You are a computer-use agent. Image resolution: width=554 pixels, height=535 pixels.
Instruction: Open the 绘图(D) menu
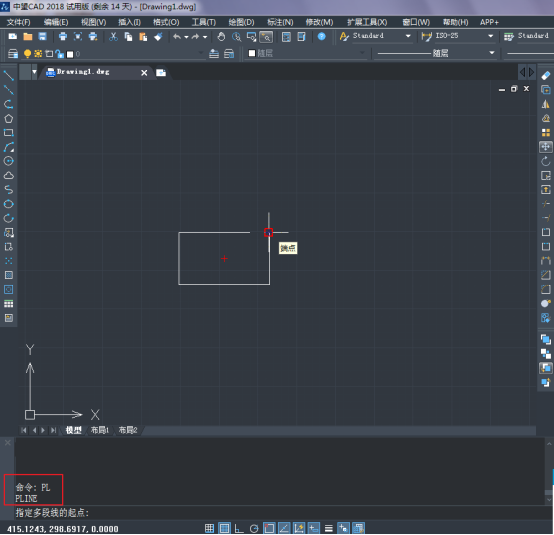[241, 22]
